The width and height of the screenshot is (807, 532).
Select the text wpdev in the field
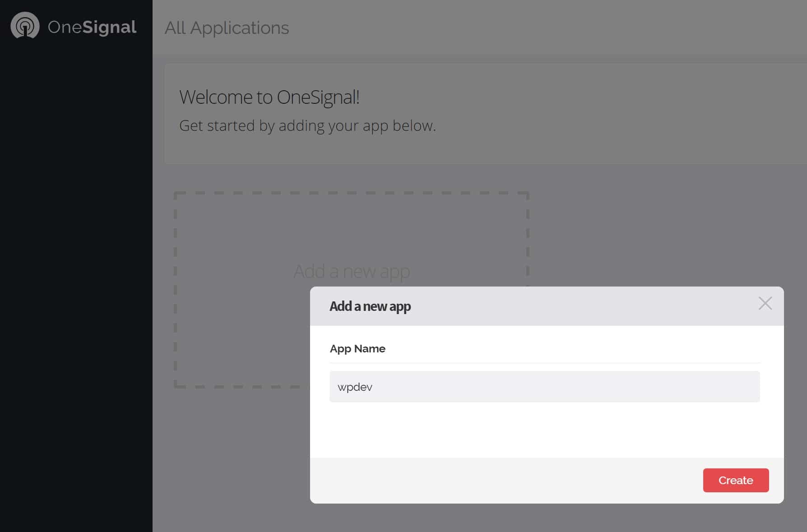point(355,387)
